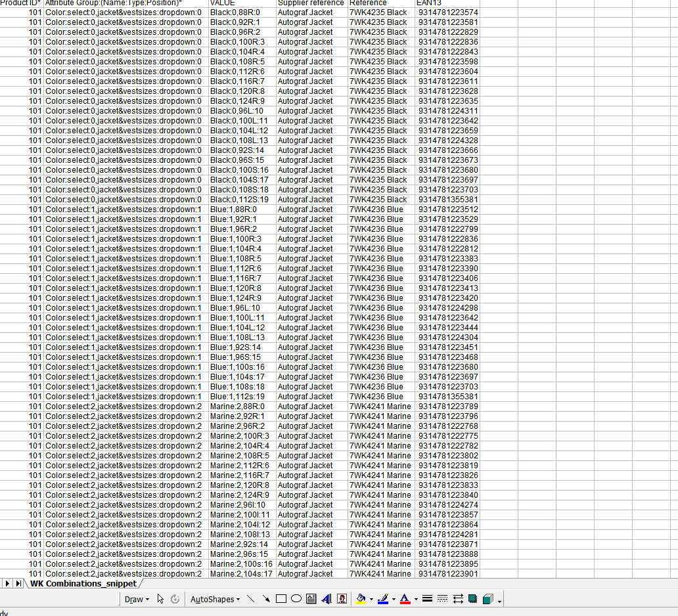Select cell with EAN 9314781223789
The width and height of the screenshot is (678, 616).
[x=447, y=407]
